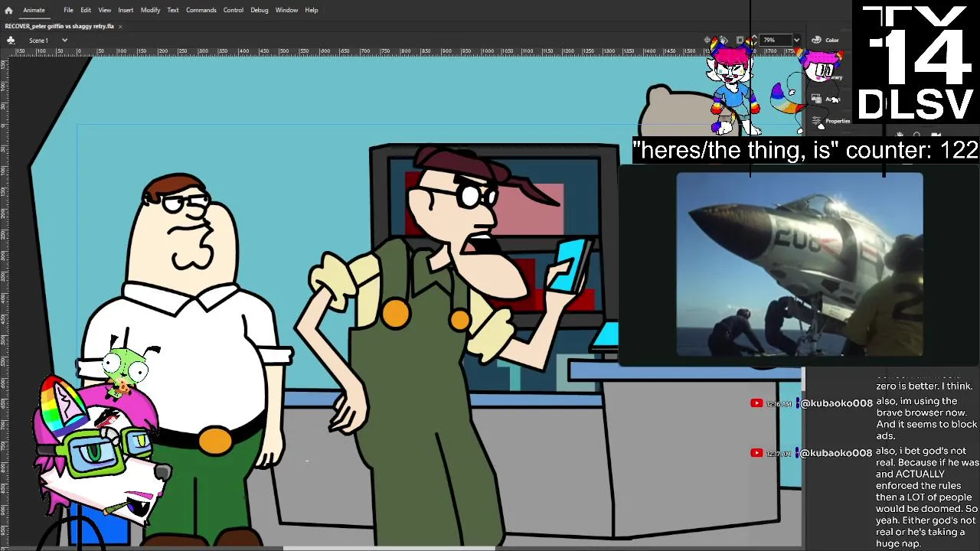Toggle clip content outside stage icon
This screenshot has width=980, height=551.
tap(740, 40)
